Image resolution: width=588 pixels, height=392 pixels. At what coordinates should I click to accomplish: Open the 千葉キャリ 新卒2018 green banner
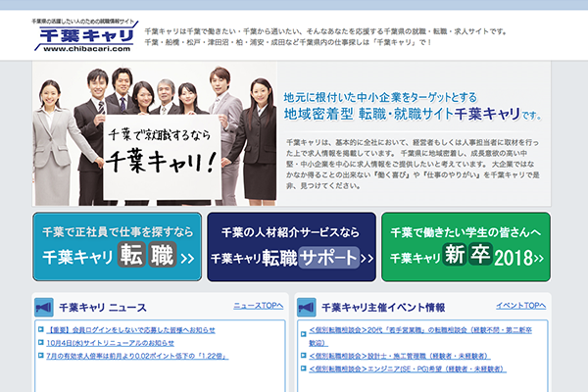coord(465,246)
